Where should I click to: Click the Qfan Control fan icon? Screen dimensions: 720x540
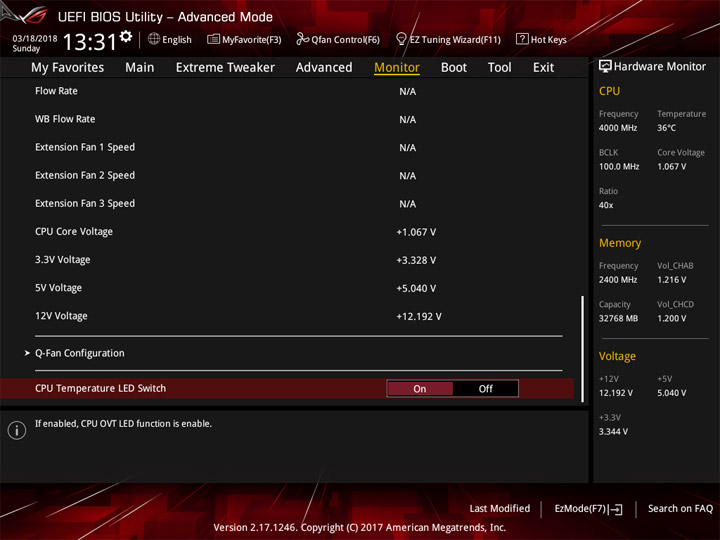tap(302, 39)
